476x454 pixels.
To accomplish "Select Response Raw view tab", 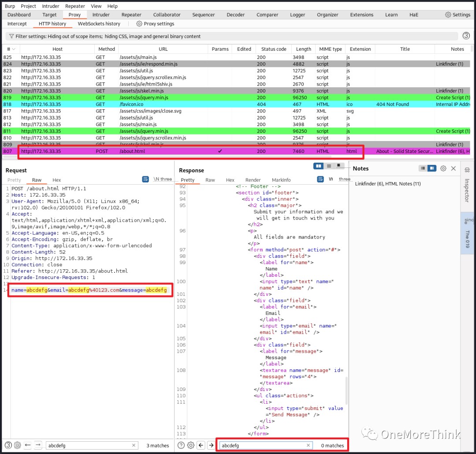I will tap(210, 180).
